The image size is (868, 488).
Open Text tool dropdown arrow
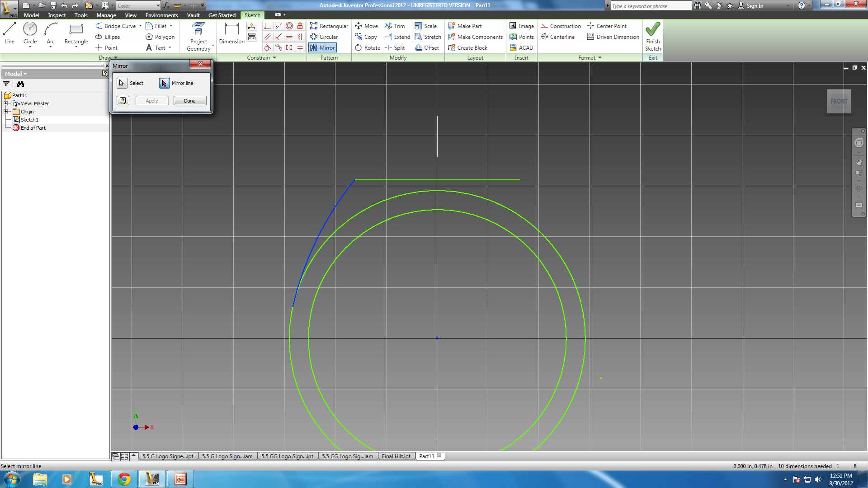170,48
